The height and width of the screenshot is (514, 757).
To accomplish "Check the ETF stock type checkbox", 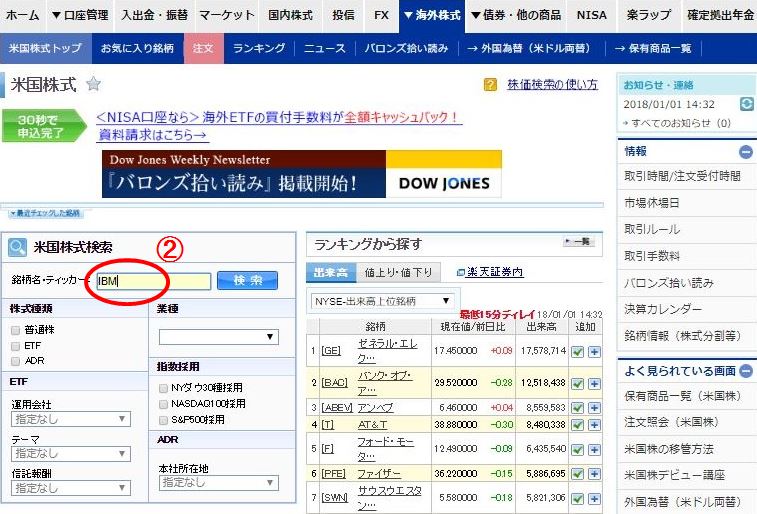I will (15, 346).
